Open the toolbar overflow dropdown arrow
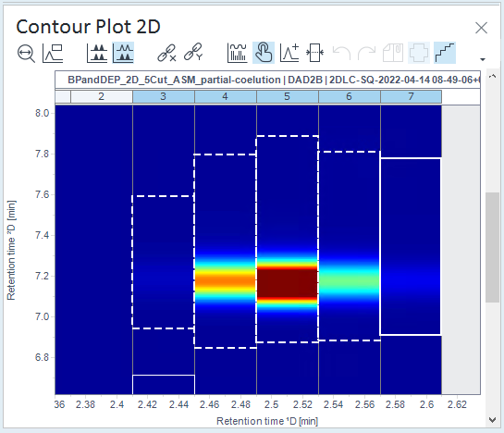 pos(483,59)
